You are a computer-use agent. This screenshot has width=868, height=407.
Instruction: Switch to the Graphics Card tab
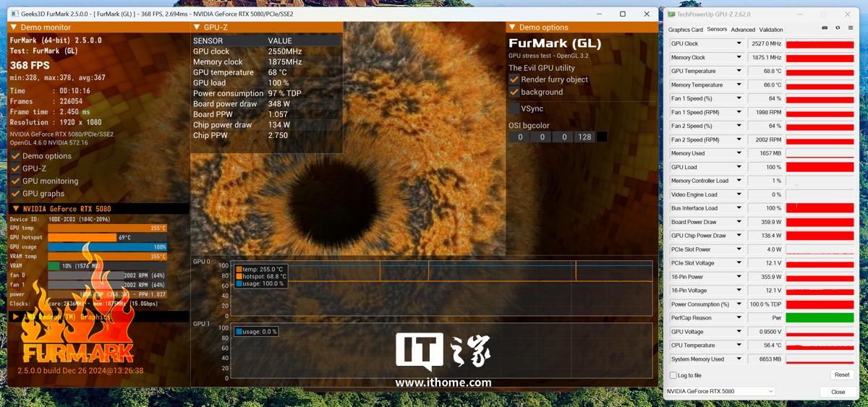click(x=685, y=30)
